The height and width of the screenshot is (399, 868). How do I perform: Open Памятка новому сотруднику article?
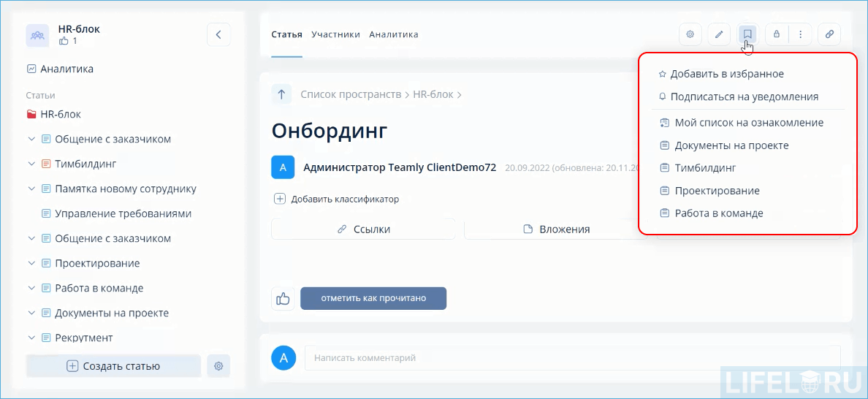pos(126,189)
